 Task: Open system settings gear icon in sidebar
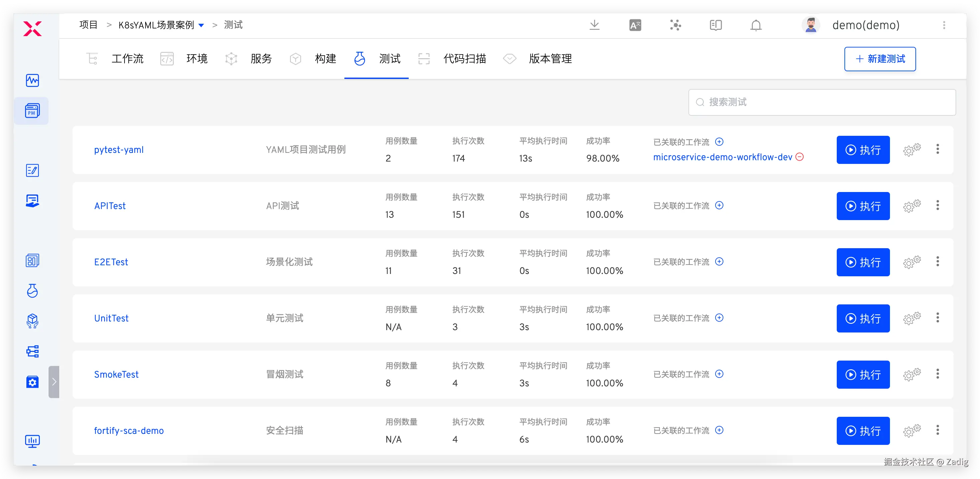click(x=32, y=382)
